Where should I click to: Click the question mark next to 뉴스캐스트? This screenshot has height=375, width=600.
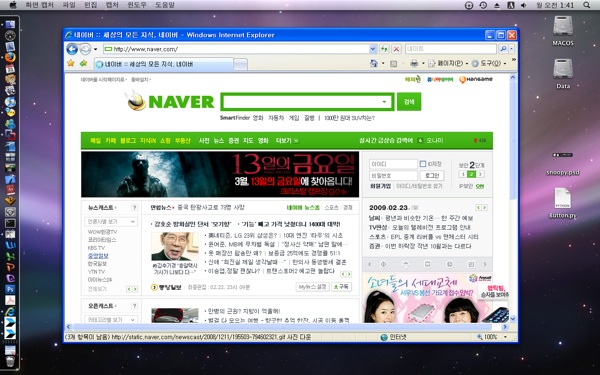point(134,207)
